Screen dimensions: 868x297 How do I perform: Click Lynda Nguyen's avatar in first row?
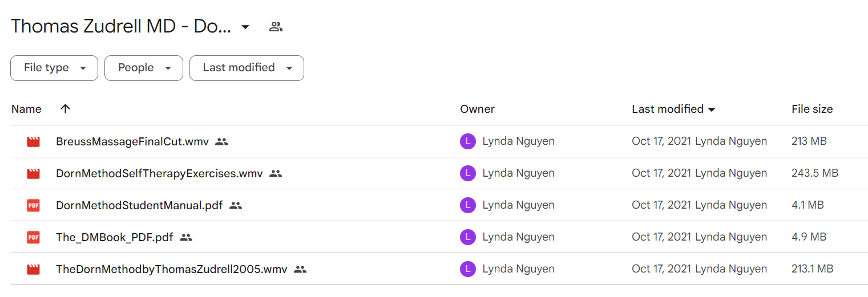[468, 141]
